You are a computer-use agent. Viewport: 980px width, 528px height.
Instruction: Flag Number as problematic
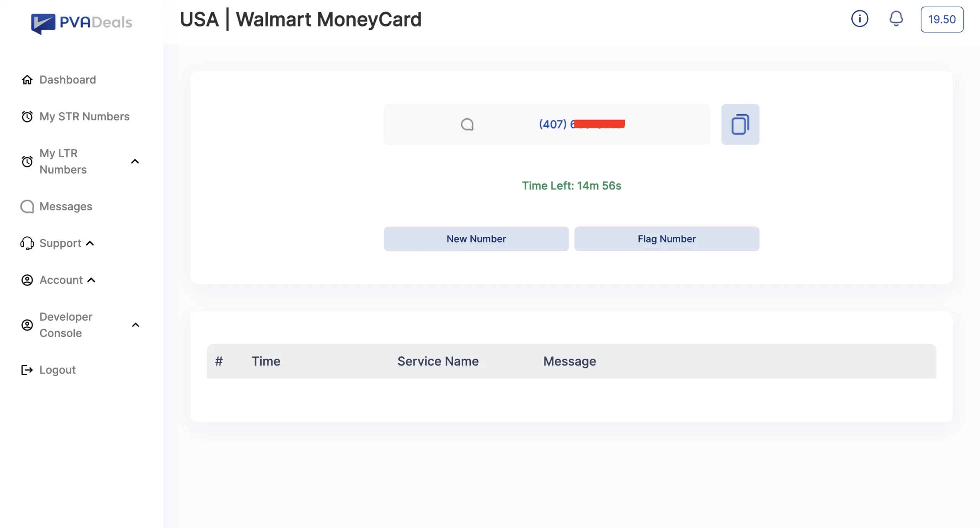point(666,239)
